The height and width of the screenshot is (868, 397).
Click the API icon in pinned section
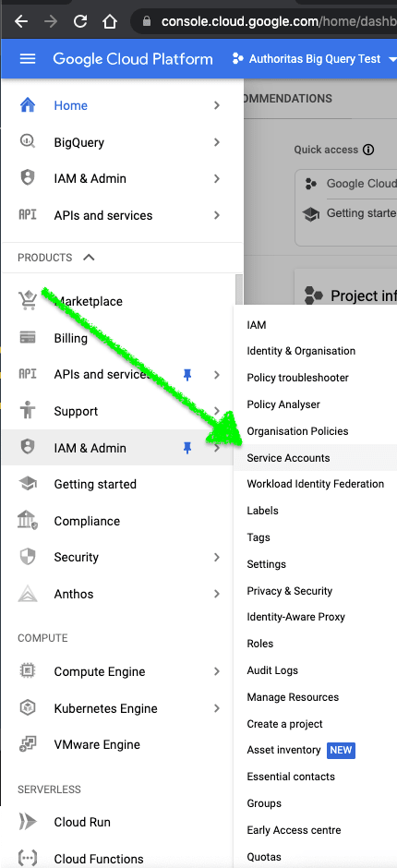pyautogui.click(x=27, y=215)
